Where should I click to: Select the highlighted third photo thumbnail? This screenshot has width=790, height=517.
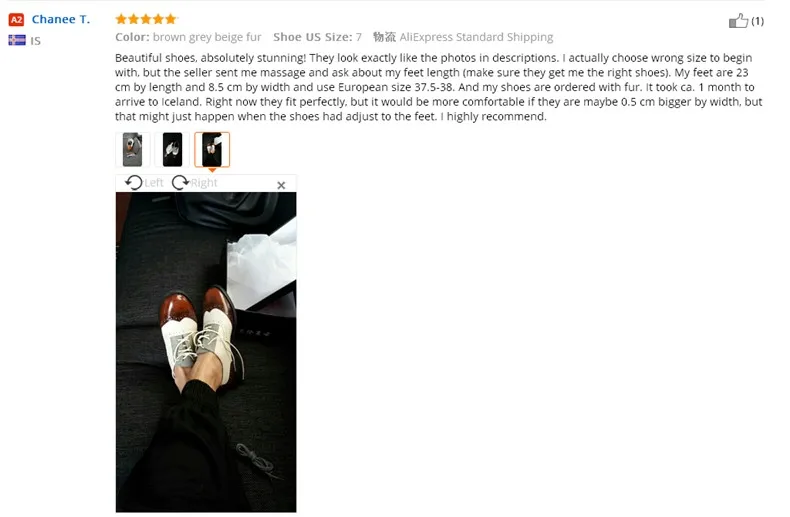(x=212, y=150)
